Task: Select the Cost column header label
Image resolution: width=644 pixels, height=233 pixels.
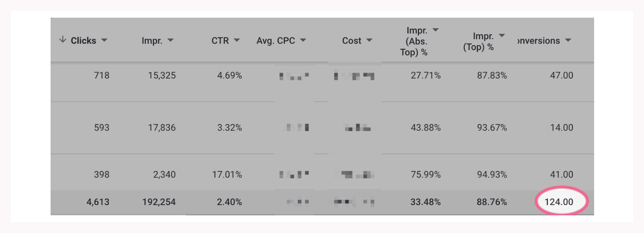Action: click(x=352, y=41)
